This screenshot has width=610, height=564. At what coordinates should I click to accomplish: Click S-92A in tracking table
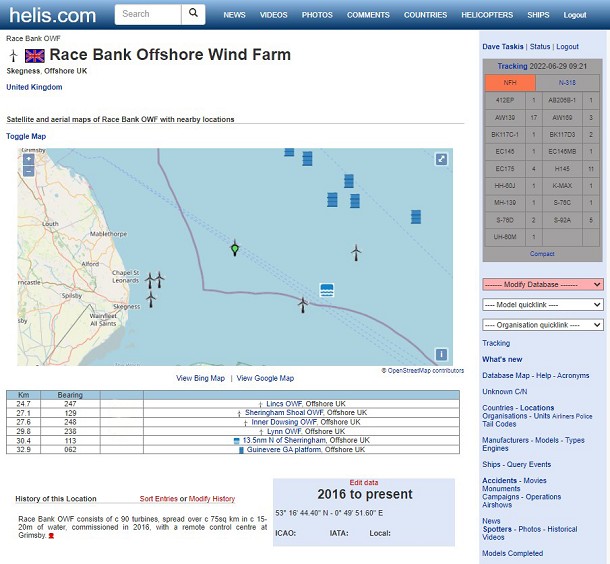(562, 220)
